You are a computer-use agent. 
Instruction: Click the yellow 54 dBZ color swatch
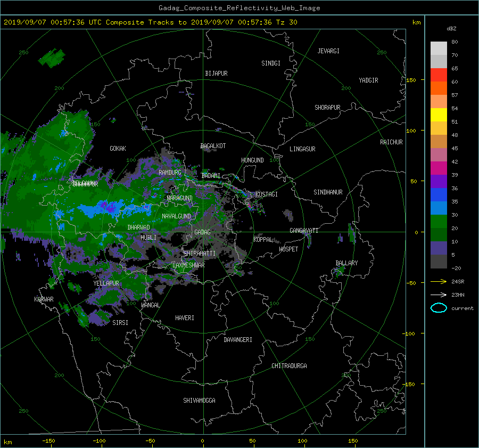tap(439, 115)
